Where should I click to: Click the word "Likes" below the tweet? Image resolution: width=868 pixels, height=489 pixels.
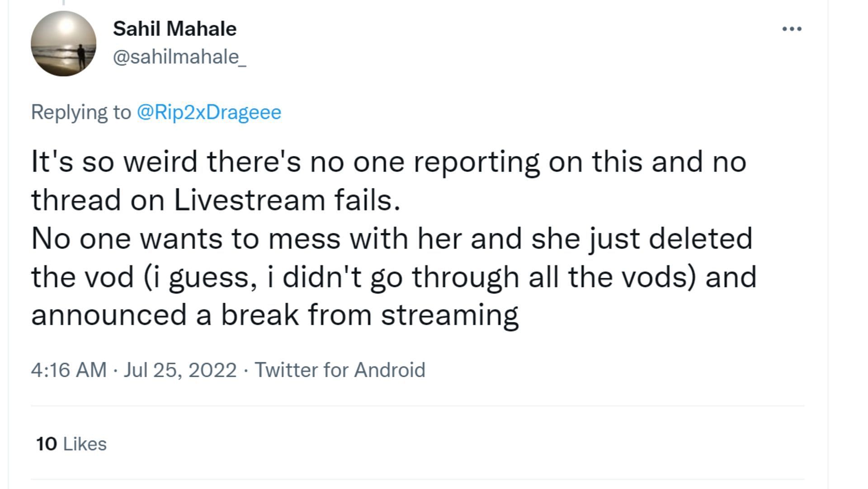[85, 444]
